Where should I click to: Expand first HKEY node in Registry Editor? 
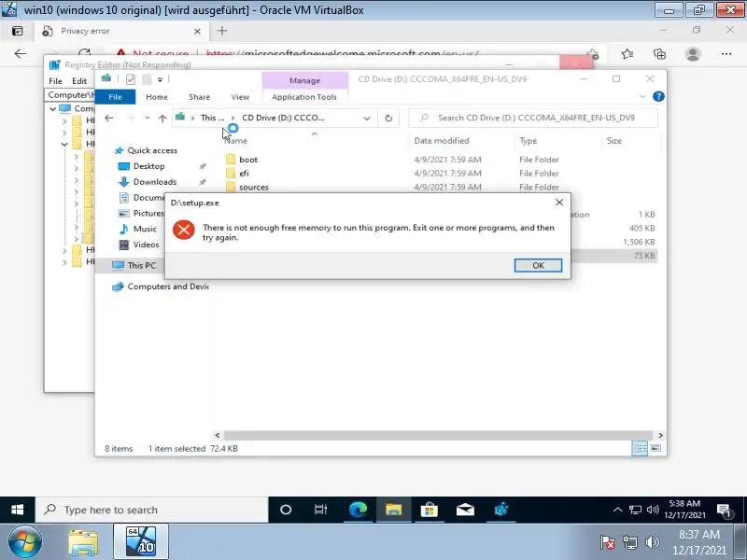64,120
